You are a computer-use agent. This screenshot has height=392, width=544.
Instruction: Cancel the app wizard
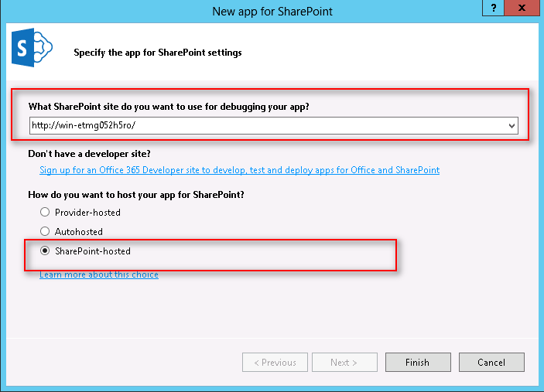tap(491, 362)
